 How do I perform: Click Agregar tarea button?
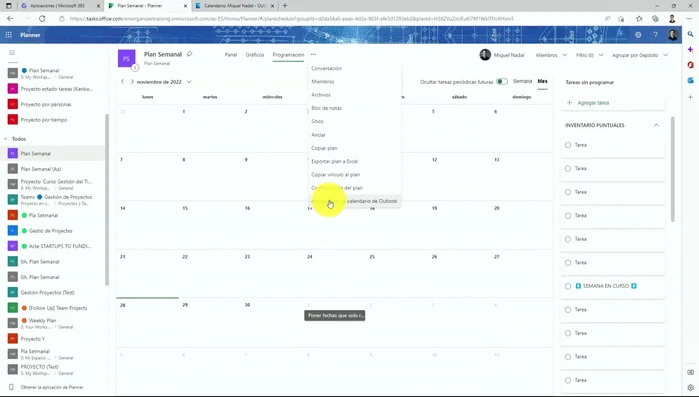[612, 103]
